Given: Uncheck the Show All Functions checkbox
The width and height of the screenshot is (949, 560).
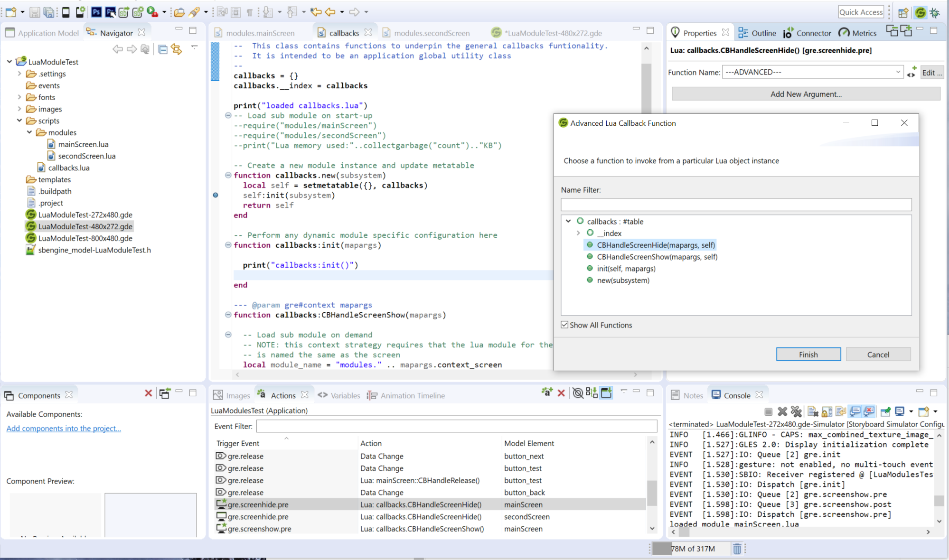Looking at the screenshot, I should (x=564, y=325).
